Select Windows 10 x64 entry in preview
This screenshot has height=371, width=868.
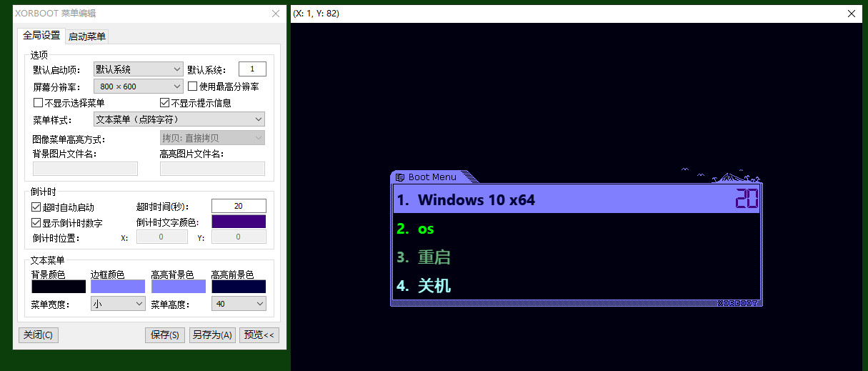pyautogui.click(x=577, y=199)
